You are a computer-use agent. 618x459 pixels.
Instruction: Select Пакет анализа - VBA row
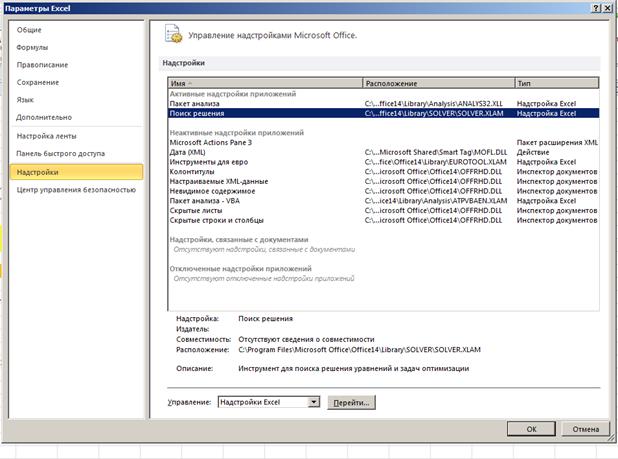click(383, 201)
